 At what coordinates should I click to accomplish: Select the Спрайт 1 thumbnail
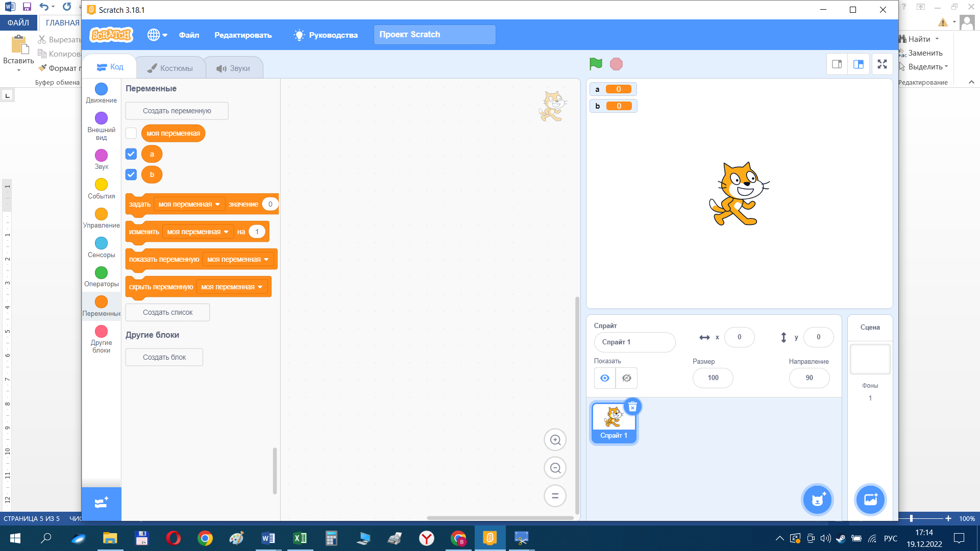pos(614,422)
